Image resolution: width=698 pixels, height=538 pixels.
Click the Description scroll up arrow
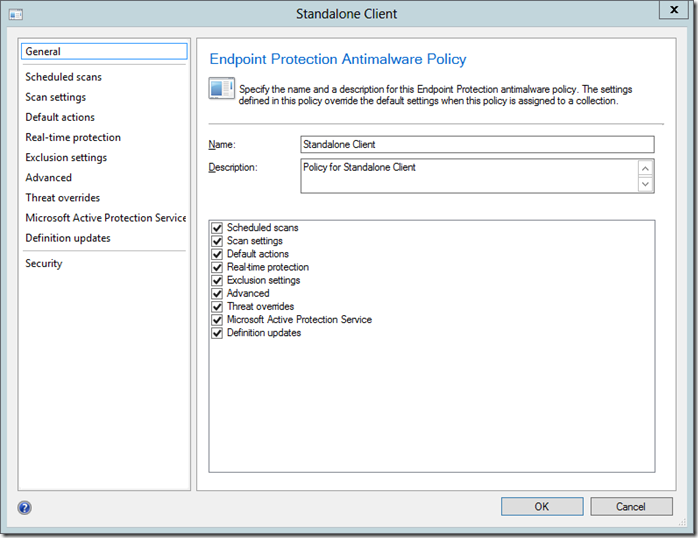645,168
